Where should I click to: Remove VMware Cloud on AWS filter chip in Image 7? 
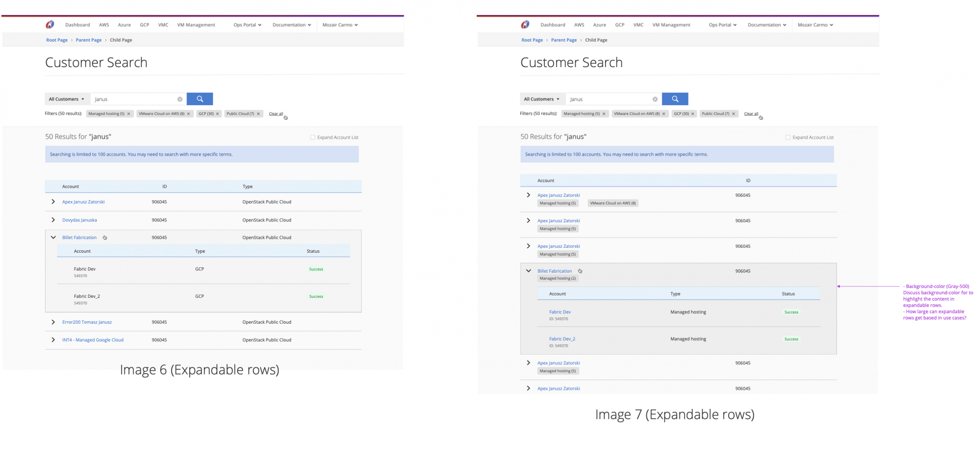point(663,114)
